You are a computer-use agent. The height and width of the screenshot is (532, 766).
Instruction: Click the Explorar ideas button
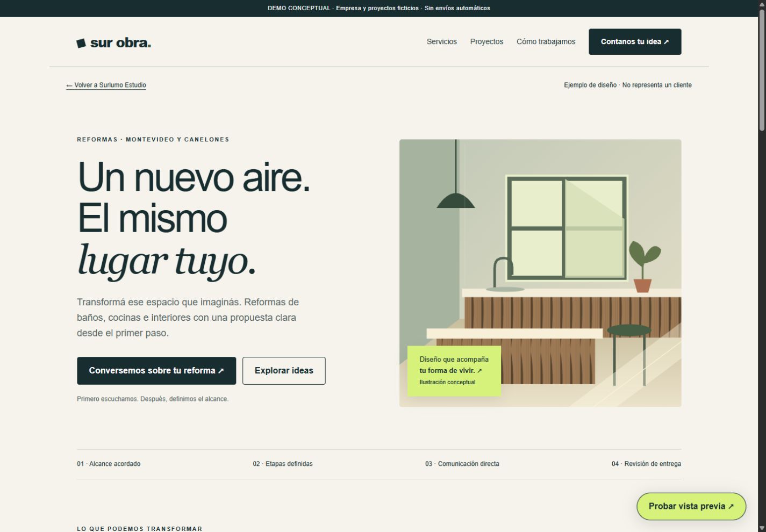pyautogui.click(x=284, y=371)
